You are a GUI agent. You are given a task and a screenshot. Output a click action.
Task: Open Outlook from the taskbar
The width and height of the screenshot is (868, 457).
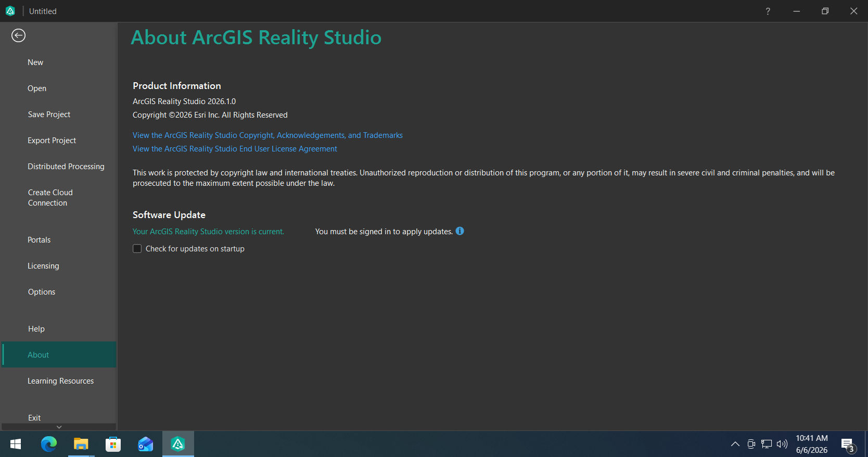point(146,444)
